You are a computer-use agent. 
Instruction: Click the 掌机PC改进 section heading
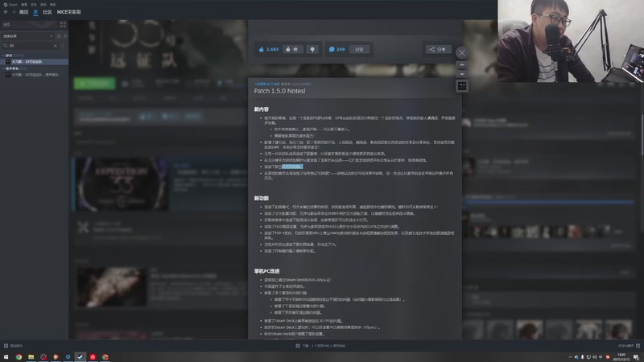click(x=266, y=271)
